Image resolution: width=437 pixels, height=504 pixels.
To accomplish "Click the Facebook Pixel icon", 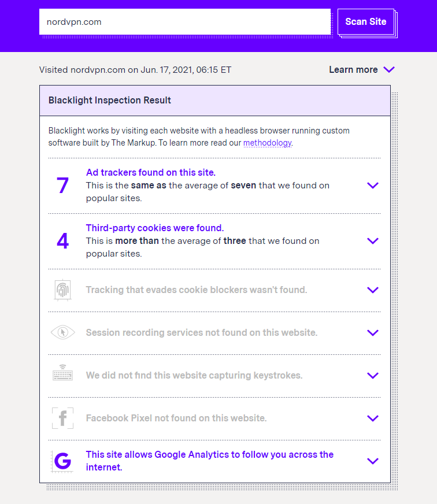I will 62,418.
